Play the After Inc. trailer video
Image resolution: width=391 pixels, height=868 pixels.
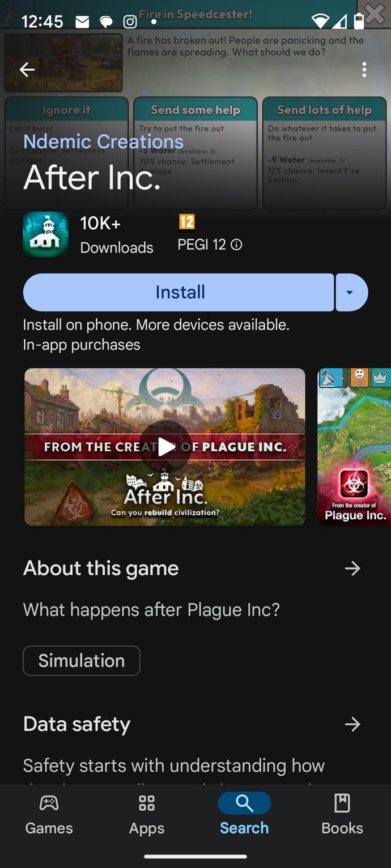tap(165, 447)
